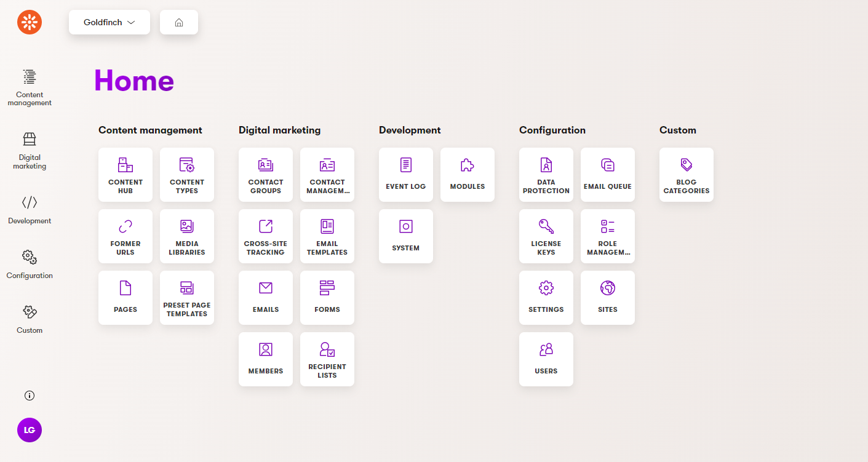Image resolution: width=868 pixels, height=462 pixels.
Task: Click the Kentico logo icon
Action: (x=30, y=22)
